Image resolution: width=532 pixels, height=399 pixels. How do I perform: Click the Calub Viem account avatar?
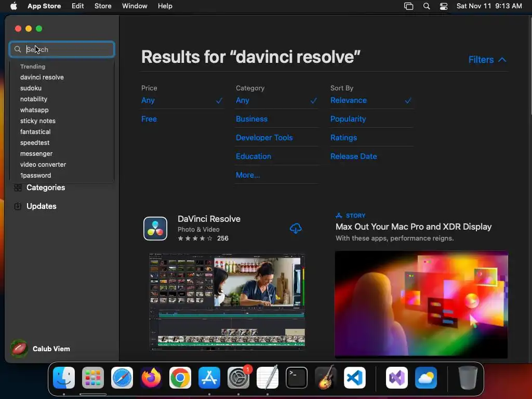click(19, 349)
